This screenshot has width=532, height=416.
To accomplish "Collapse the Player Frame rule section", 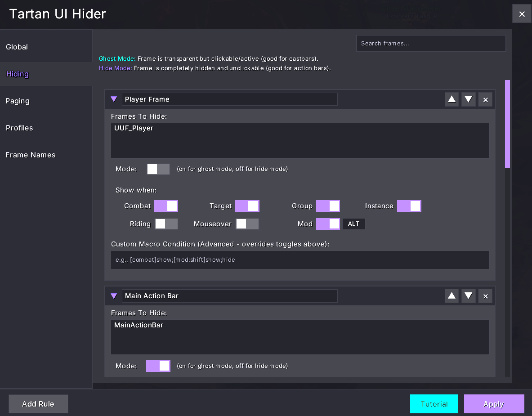I will [114, 99].
